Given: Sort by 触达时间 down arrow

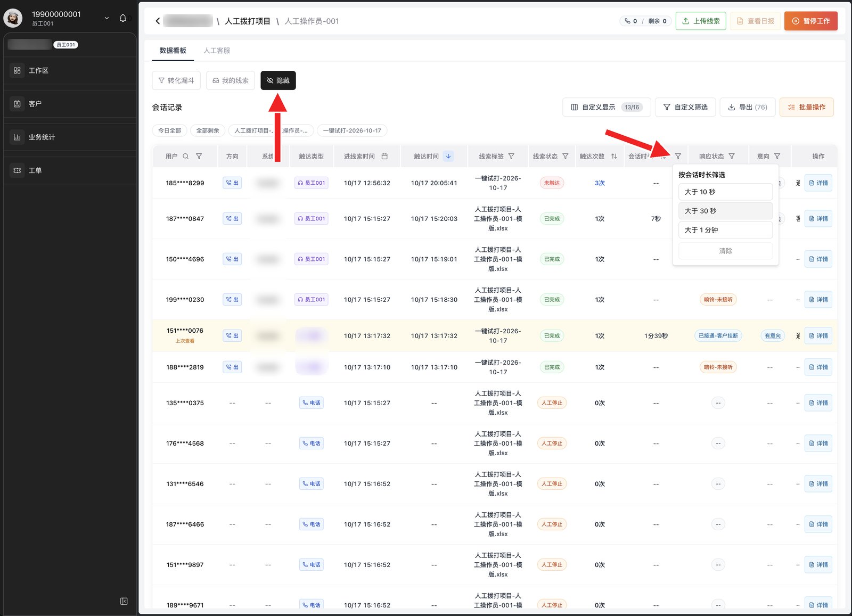Looking at the screenshot, I should 448,156.
